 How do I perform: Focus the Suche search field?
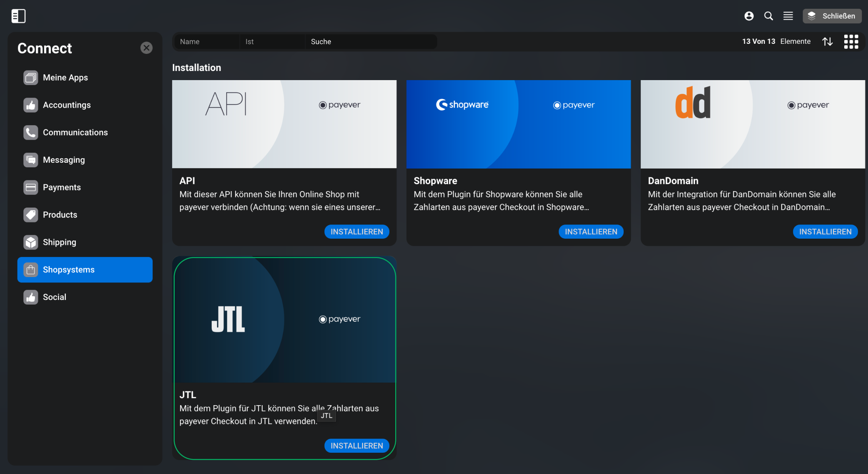371,42
